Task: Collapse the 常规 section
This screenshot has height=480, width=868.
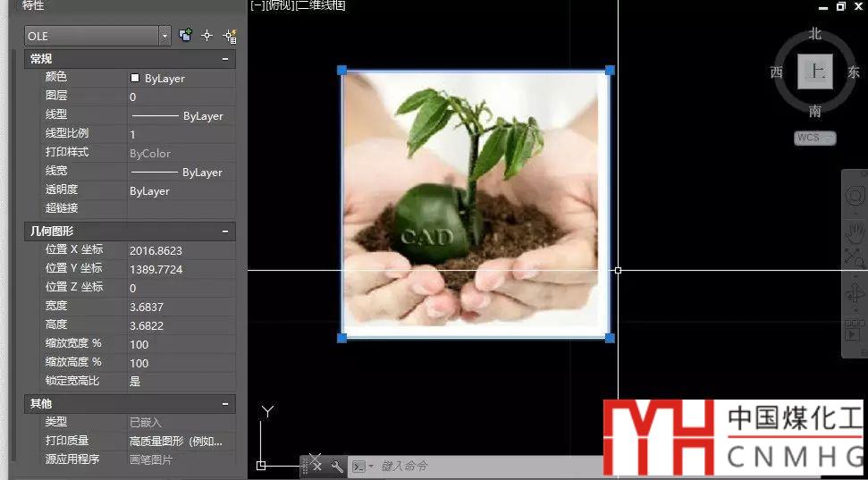Action: 224,59
